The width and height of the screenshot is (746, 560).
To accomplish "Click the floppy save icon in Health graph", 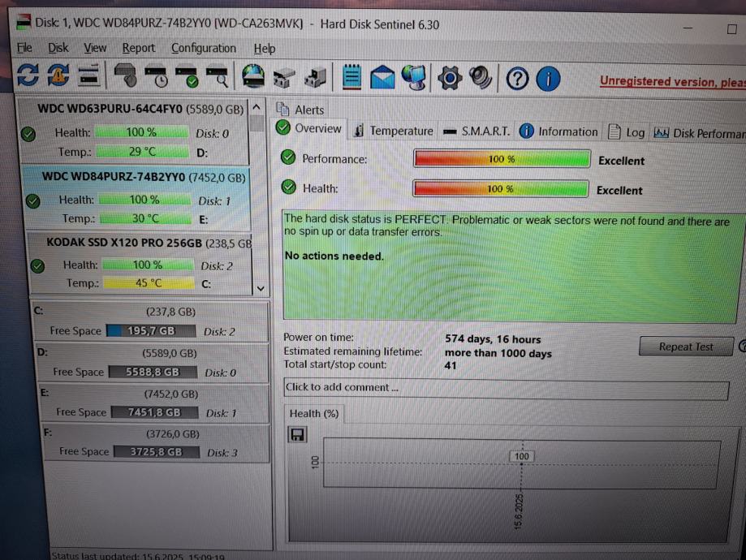I will coord(297,434).
